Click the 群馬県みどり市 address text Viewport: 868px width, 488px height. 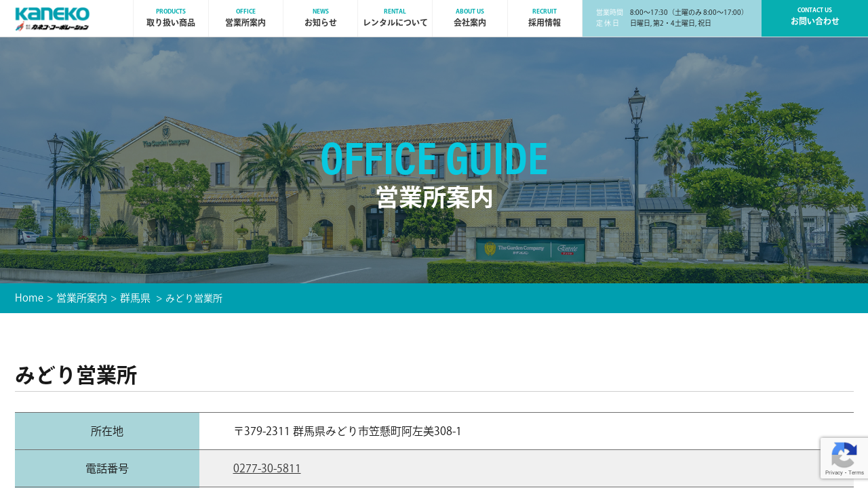tap(347, 431)
